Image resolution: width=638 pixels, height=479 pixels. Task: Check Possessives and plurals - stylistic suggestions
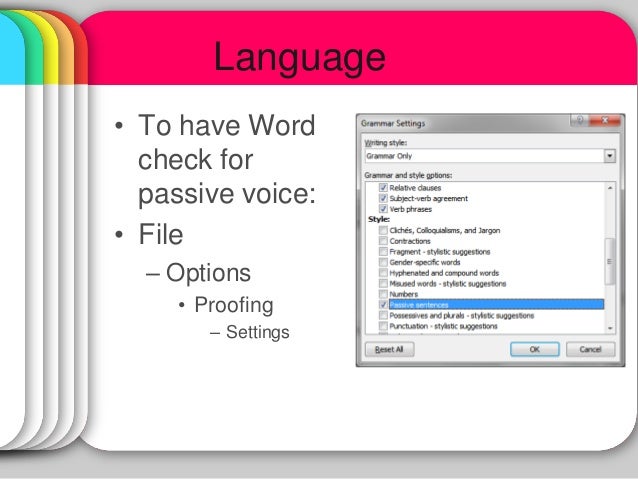tap(383, 315)
